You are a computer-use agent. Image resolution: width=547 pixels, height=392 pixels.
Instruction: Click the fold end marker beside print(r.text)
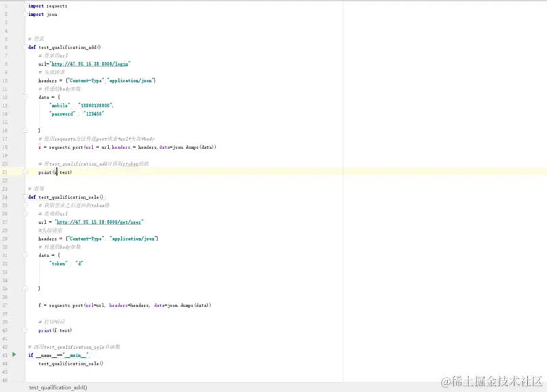click(x=25, y=172)
